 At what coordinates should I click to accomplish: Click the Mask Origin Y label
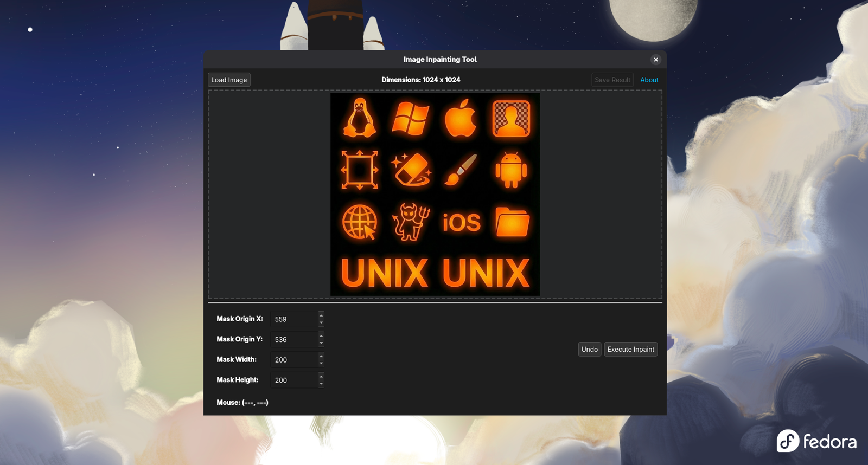pos(240,339)
